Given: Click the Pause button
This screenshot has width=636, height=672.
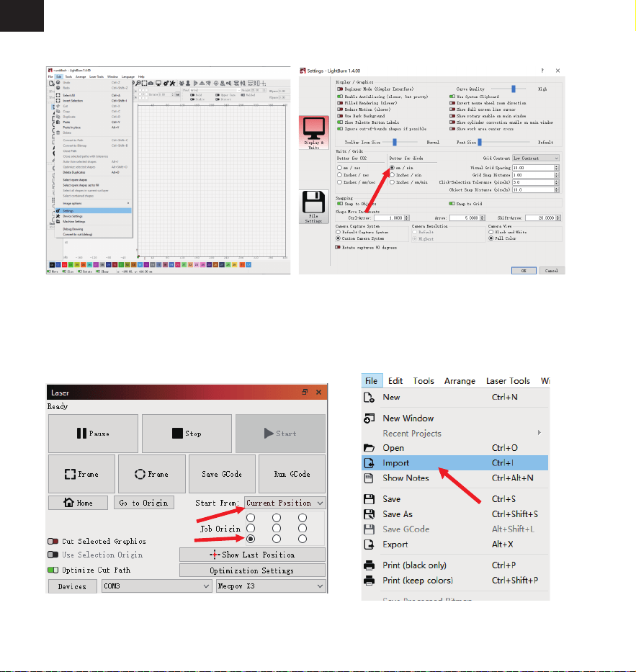Looking at the screenshot, I should (93, 434).
